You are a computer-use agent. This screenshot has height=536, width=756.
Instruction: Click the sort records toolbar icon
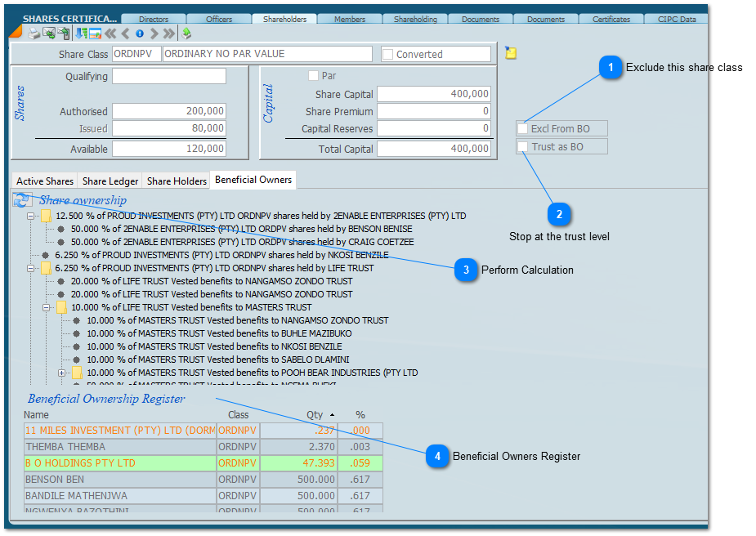80,33
